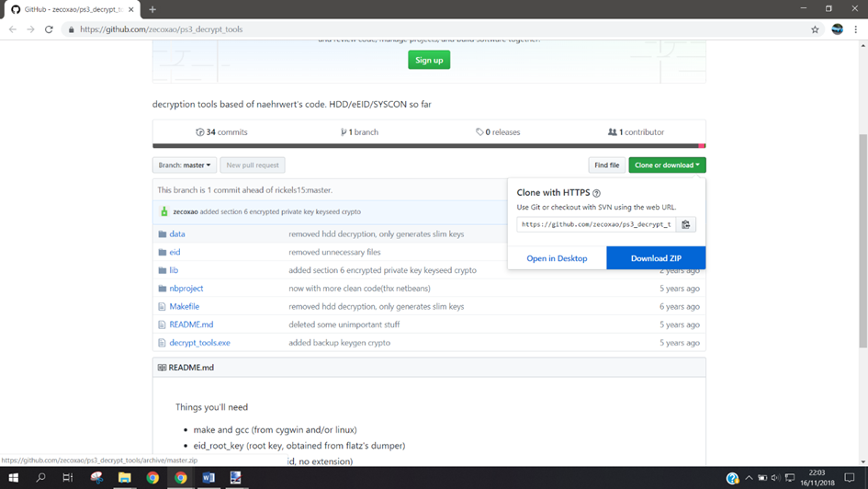This screenshot has height=489, width=868.
Task: Open Word from taskbar
Action: 209,477
